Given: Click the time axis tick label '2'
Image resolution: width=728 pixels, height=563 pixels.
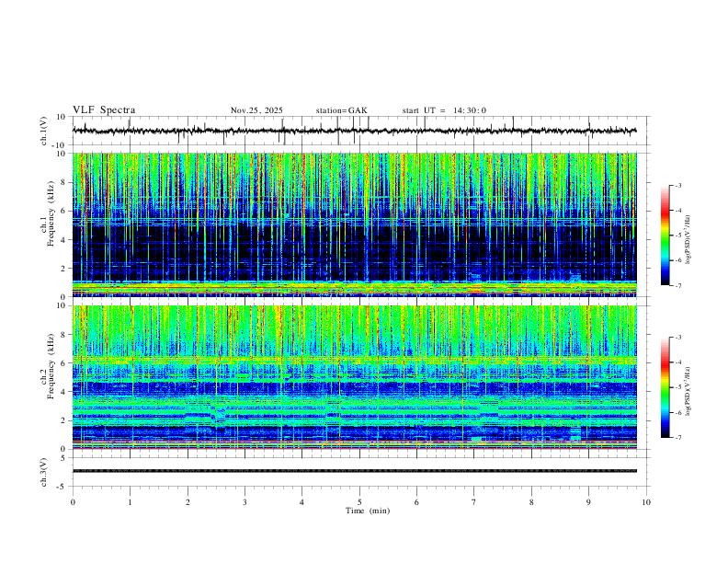Looking at the screenshot, I should click(188, 502).
